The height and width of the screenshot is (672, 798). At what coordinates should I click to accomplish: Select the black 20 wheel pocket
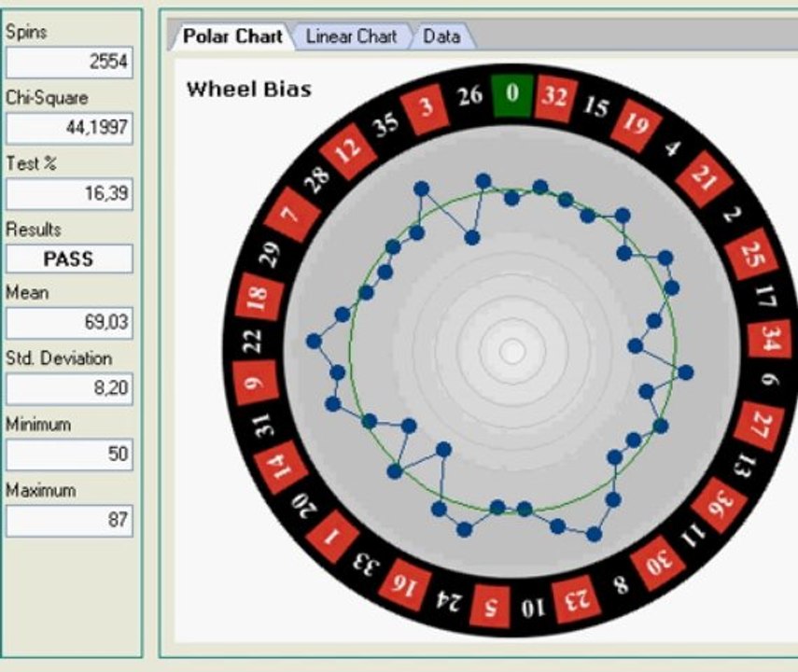[304, 505]
